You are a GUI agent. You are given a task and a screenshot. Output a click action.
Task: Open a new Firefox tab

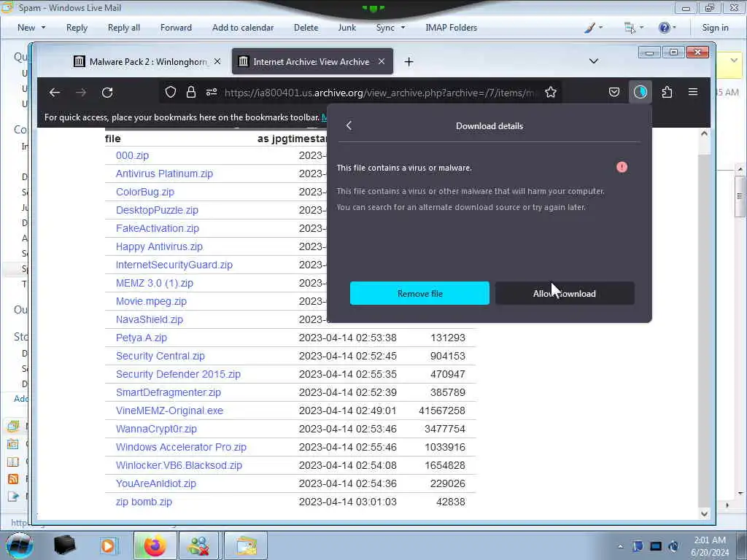click(409, 62)
